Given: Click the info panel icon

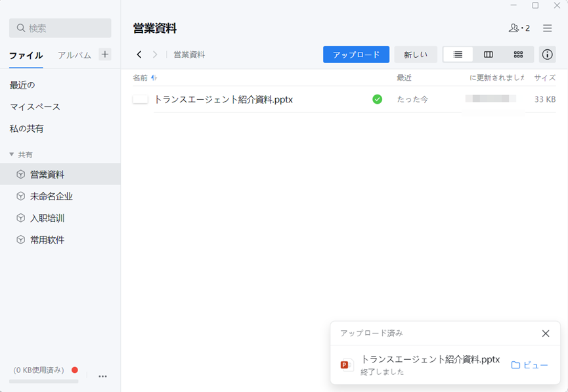Looking at the screenshot, I should tap(547, 54).
